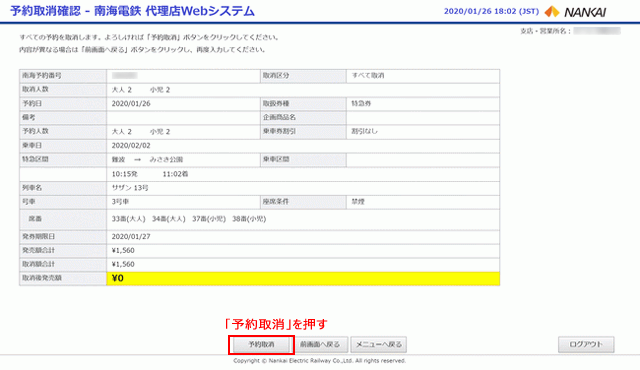640x370 pixels.
Task: Click the 予約日 label cell
Action: (63, 104)
